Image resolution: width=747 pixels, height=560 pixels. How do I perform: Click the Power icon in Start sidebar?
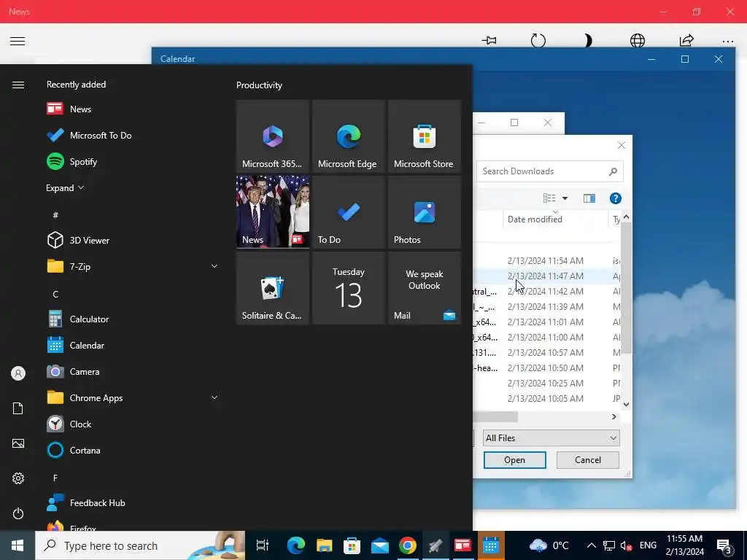(18, 513)
